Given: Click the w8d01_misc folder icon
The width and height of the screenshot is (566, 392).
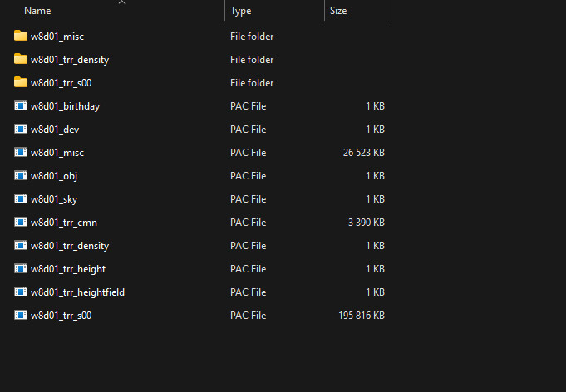Looking at the screenshot, I should coord(21,36).
